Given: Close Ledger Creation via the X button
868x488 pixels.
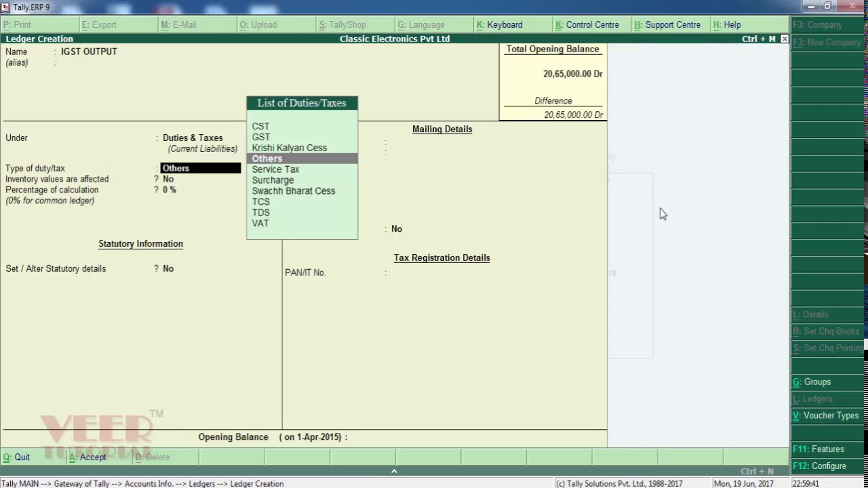Looking at the screenshot, I should click(x=785, y=39).
